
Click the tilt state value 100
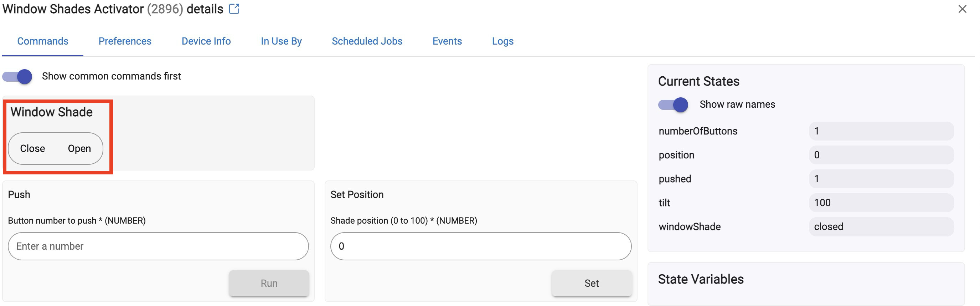point(882,203)
